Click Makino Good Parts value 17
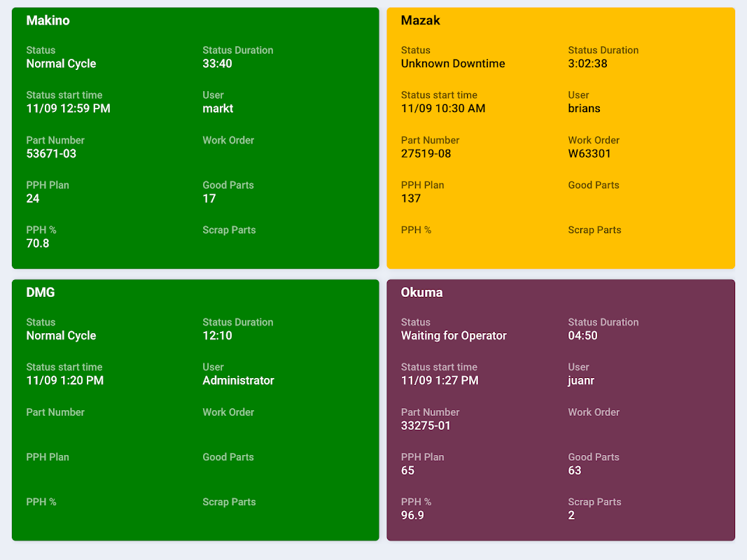The width and height of the screenshot is (747, 560). 209,199
